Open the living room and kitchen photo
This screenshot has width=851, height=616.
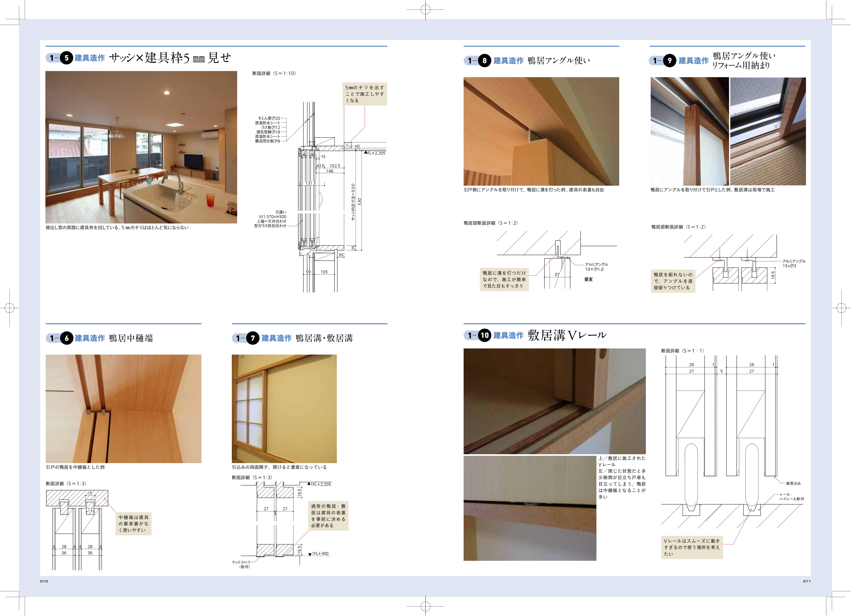[141, 147]
